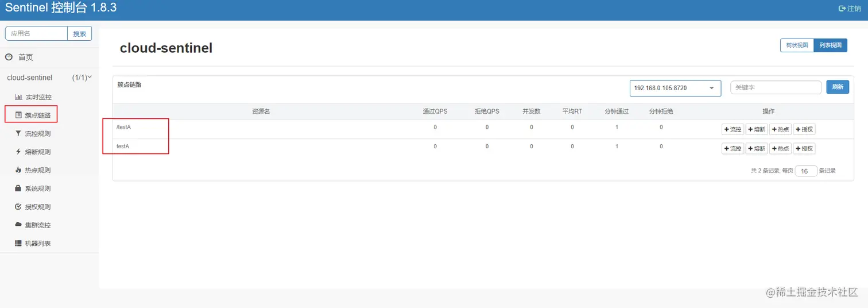Add 热点 rule for /testA row

click(780, 129)
